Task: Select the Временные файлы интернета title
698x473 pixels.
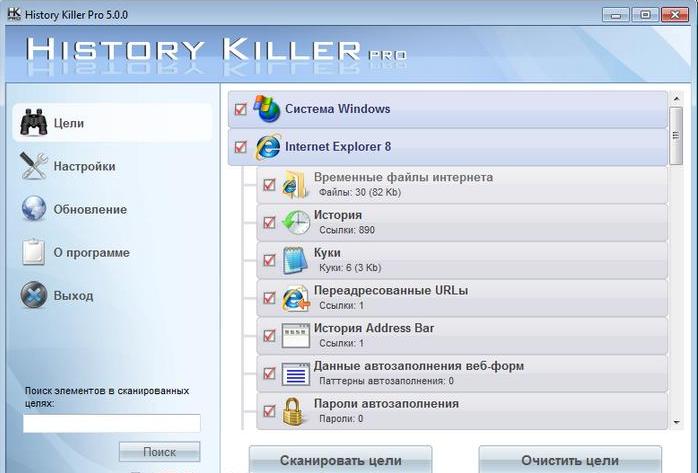Action: [403, 177]
